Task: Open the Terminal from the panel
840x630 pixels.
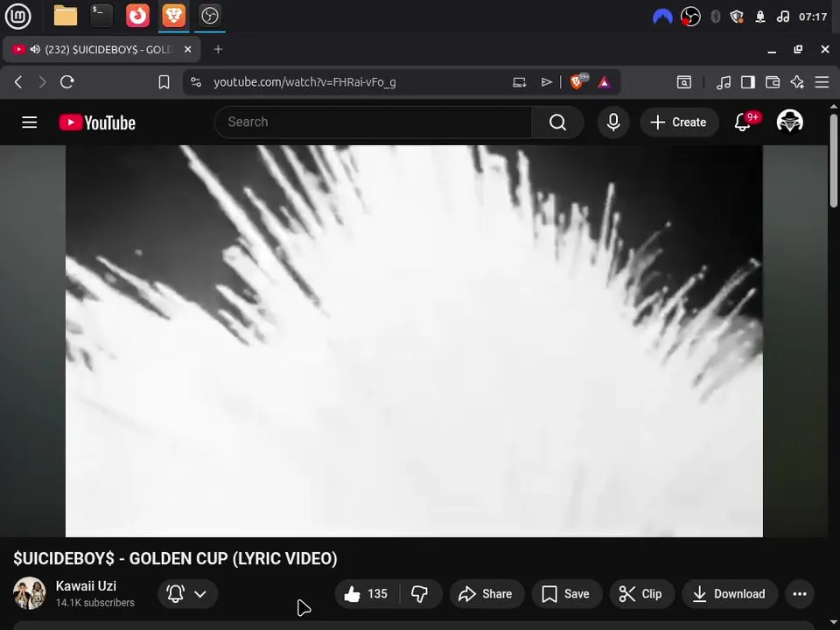Action: point(101,16)
